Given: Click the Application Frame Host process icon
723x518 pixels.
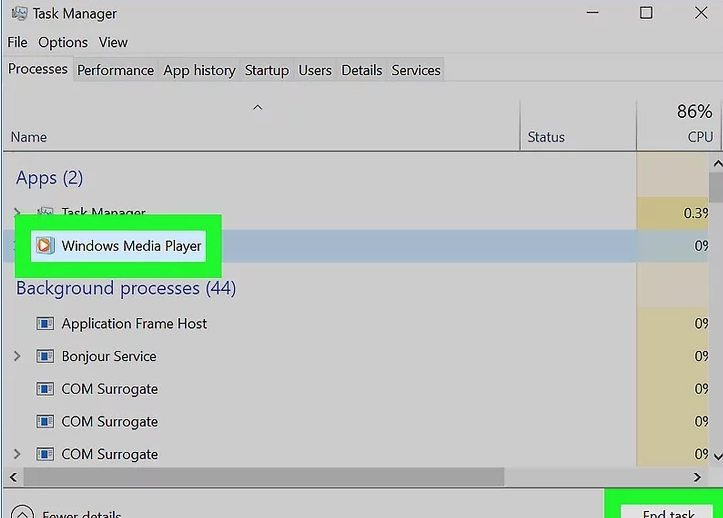Looking at the screenshot, I should click(x=45, y=323).
